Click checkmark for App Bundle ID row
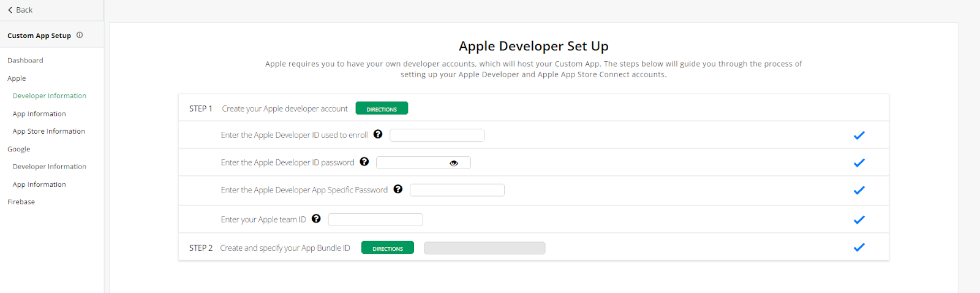Viewport: 980px width, 293px height. pyautogui.click(x=859, y=248)
